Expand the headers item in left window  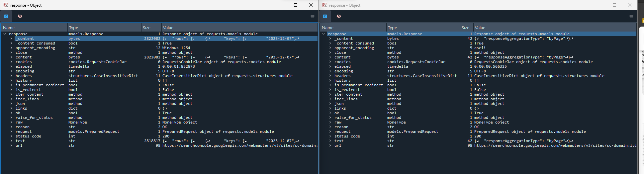pos(11,76)
